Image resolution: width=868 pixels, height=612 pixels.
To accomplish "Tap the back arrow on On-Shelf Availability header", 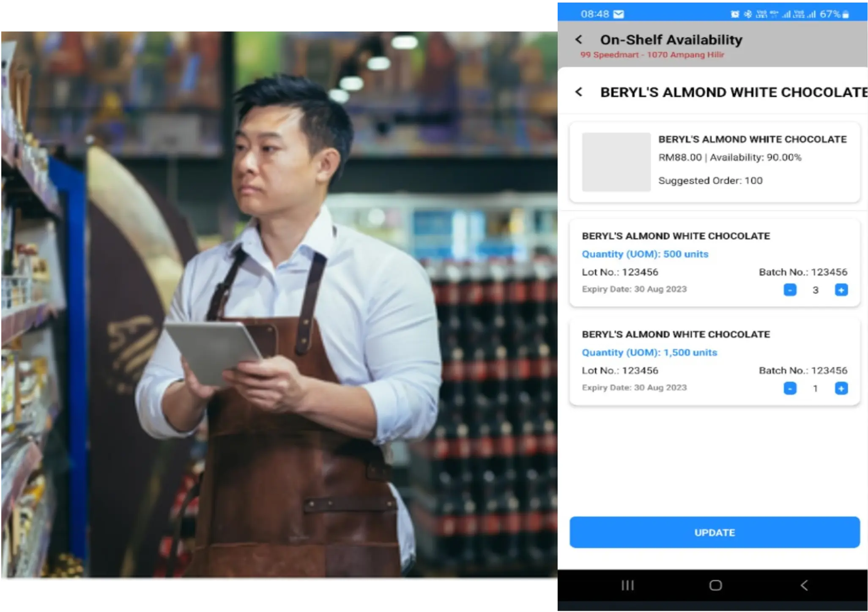I will [579, 39].
